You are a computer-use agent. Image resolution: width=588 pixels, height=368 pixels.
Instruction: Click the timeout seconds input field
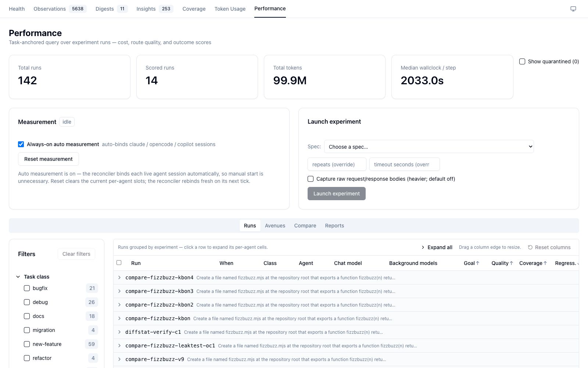[405, 164]
